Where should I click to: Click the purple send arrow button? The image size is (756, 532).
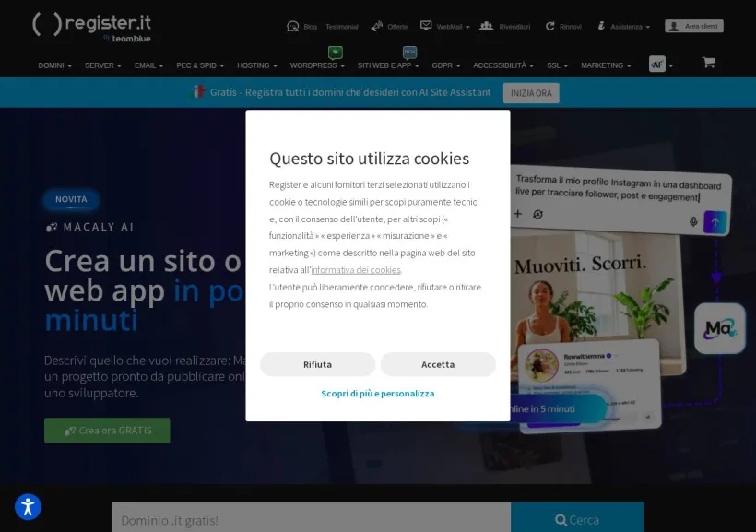715,222
